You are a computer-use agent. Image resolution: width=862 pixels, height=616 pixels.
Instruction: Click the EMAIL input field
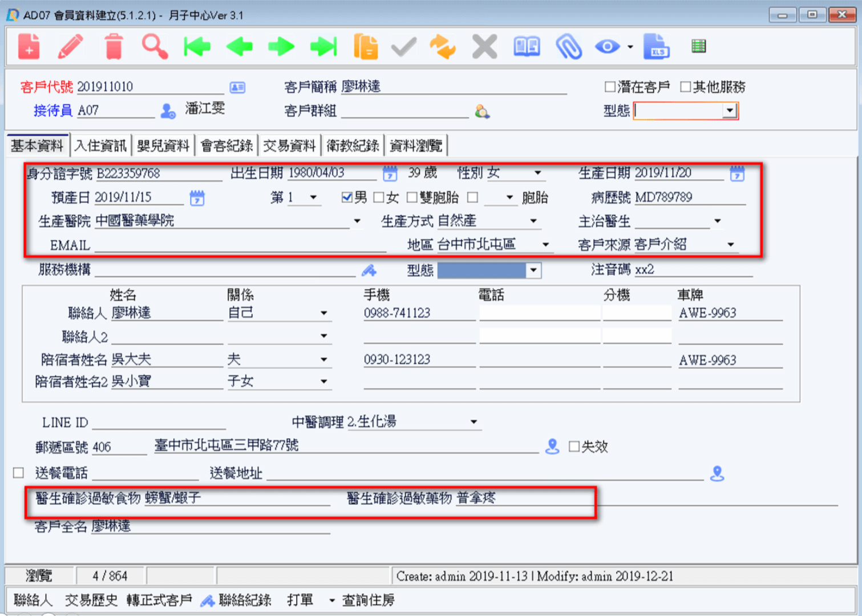(x=241, y=245)
